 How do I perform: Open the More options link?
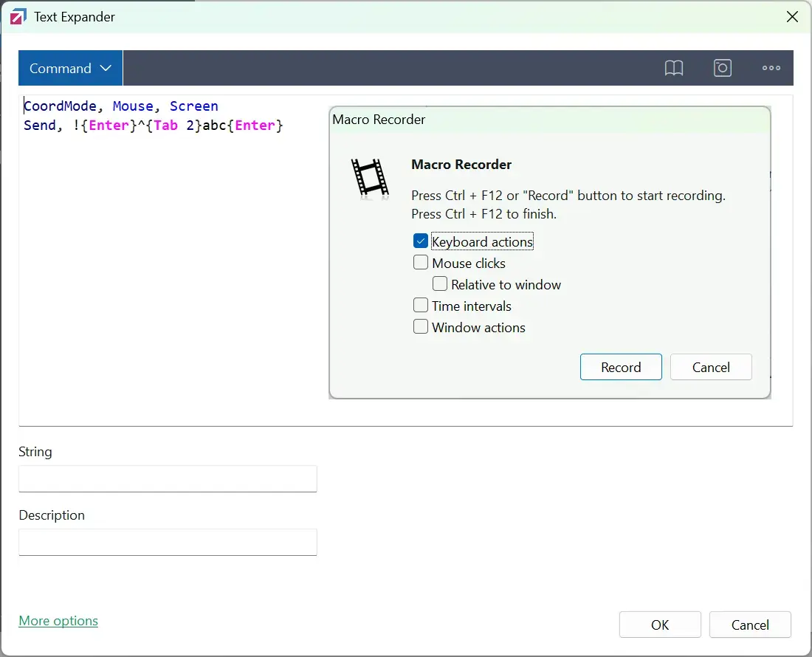coord(58,621)
